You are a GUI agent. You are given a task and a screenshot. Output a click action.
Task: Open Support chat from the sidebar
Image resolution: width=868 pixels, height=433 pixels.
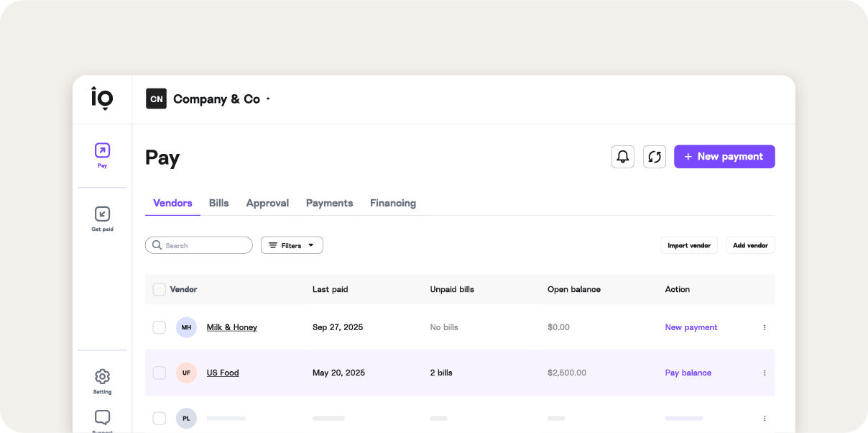pyautogui.click(x=102, y=417)
